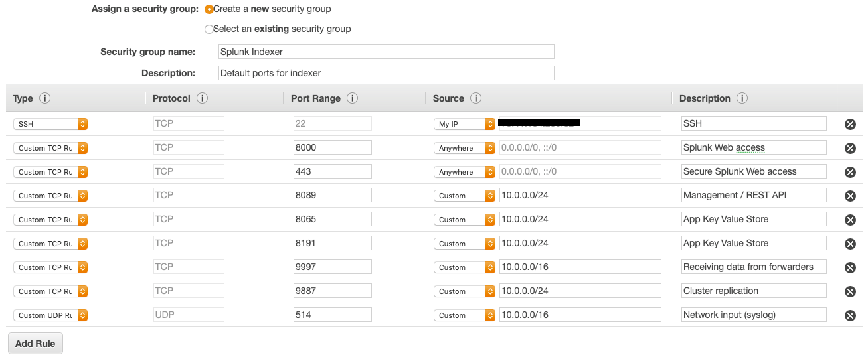
Task: Open the Type dropdown for port 8000 rule
Action: [50, 148]
